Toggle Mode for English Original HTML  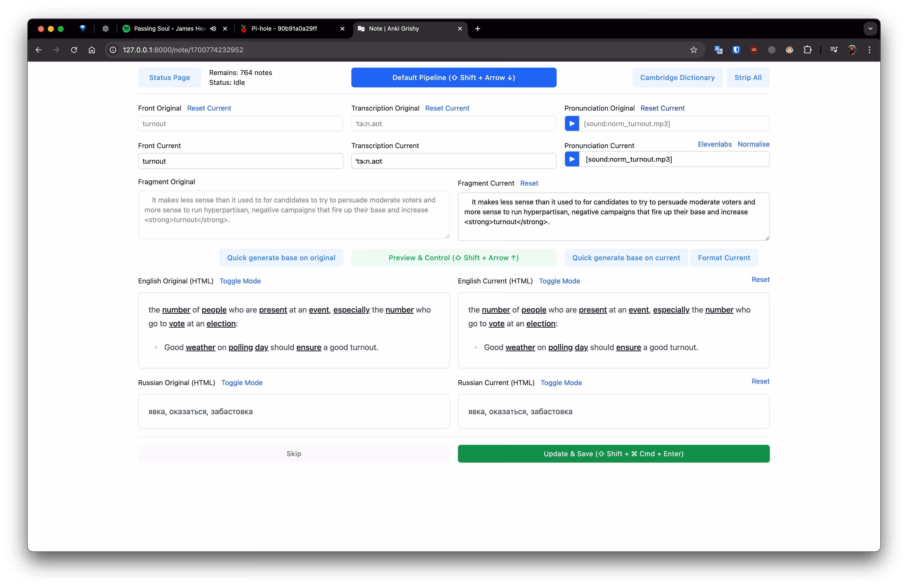[x=240, y=281]
